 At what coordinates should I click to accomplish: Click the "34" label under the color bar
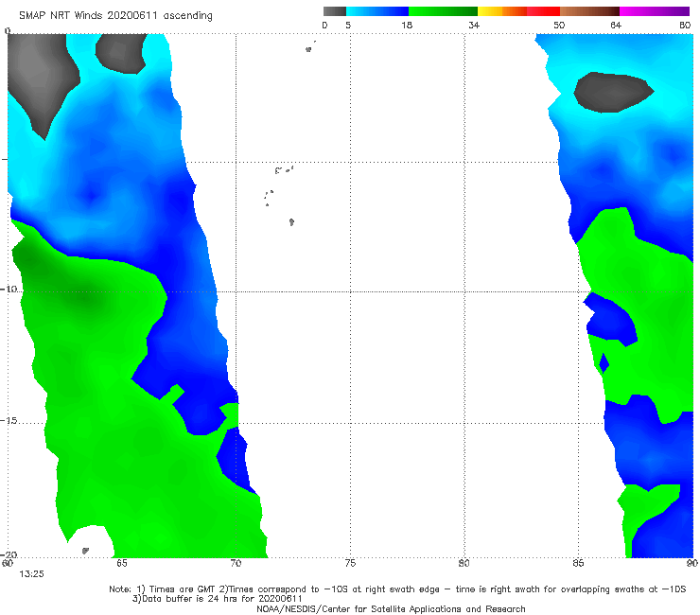474,26
